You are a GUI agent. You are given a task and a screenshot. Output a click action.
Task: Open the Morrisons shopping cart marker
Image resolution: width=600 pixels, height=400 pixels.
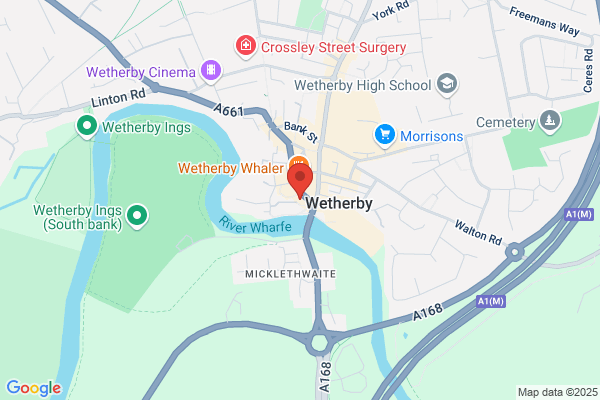(x=385, y=135)
